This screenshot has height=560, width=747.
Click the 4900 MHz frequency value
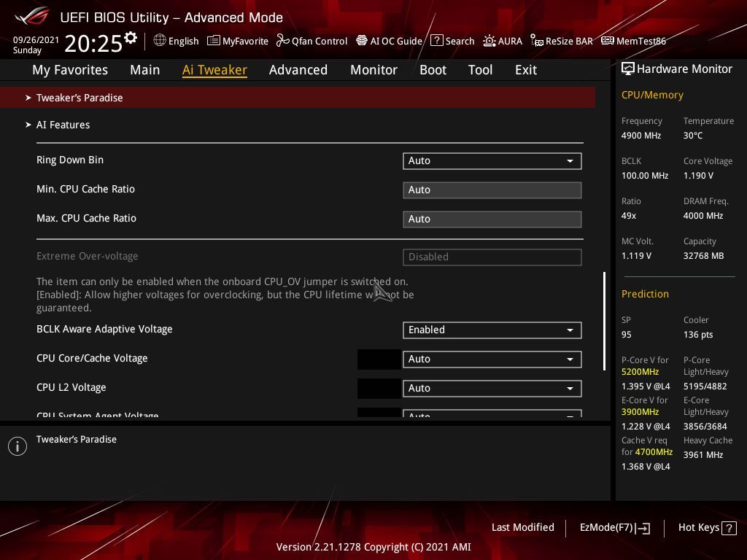[640, 136]
